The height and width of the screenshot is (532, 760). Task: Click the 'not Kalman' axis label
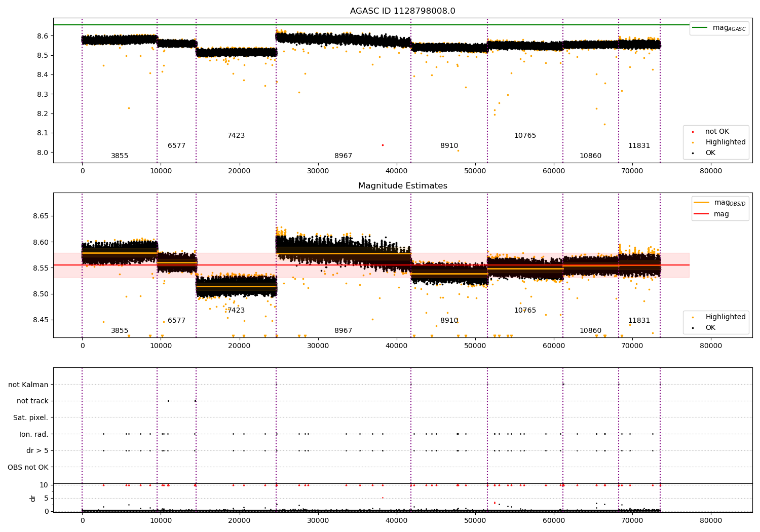coord(28,385)
